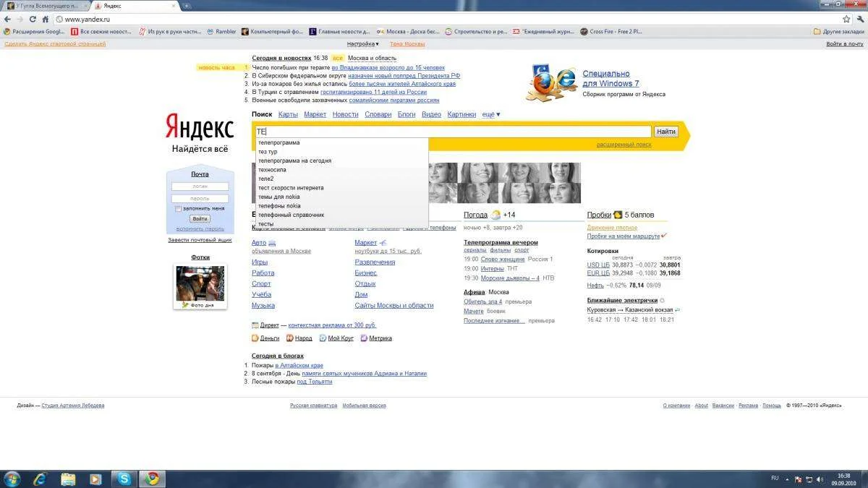The width and height of the screenshot is (868, 488).
Task: Open Windows Explorer from the taskbar
Action: point(68,479)
